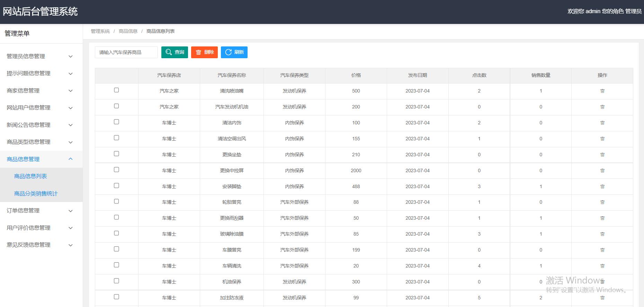Select the 安装脚垫 row checkbox
This screenshot has width=644, height=307.
pos(116,186)
